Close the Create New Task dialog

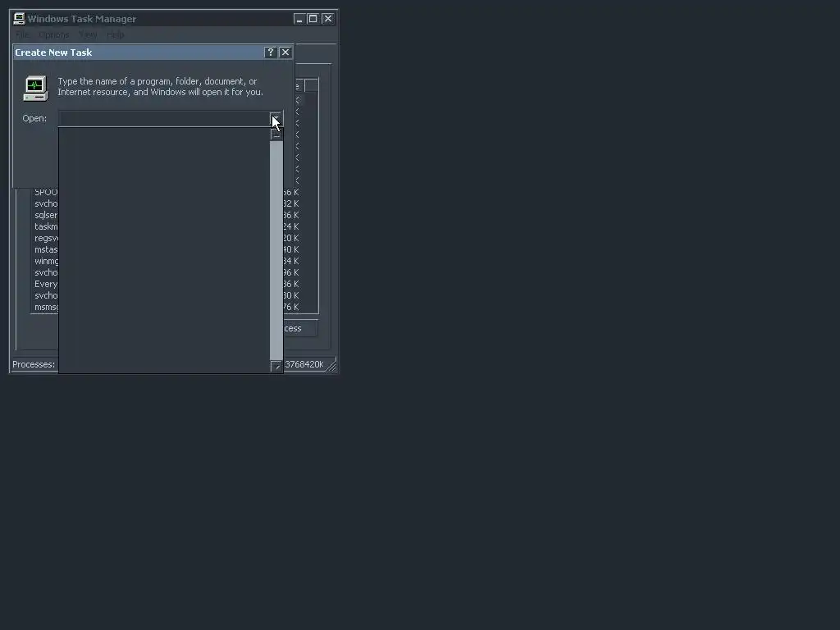[285, 52]
